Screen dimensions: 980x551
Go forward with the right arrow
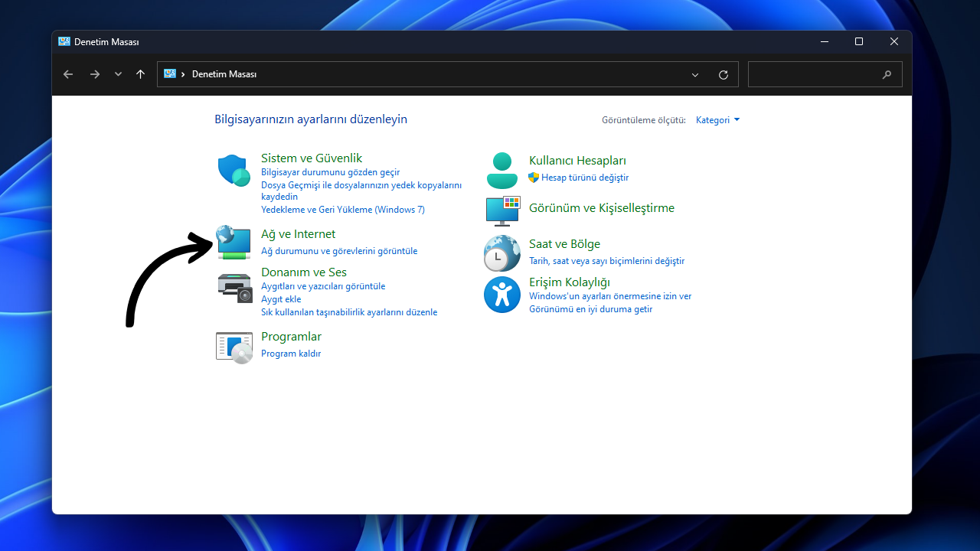coord(94,74)
